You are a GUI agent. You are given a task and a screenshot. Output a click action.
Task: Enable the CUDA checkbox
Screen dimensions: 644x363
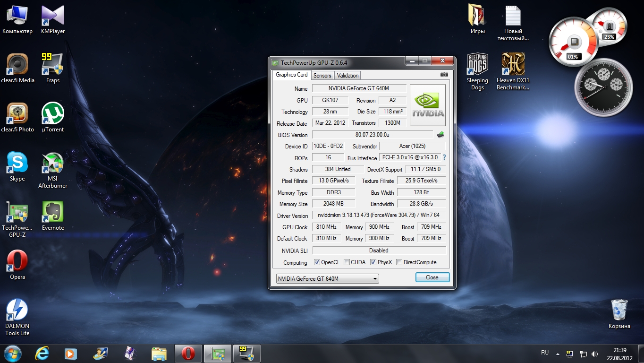[347, 262]
